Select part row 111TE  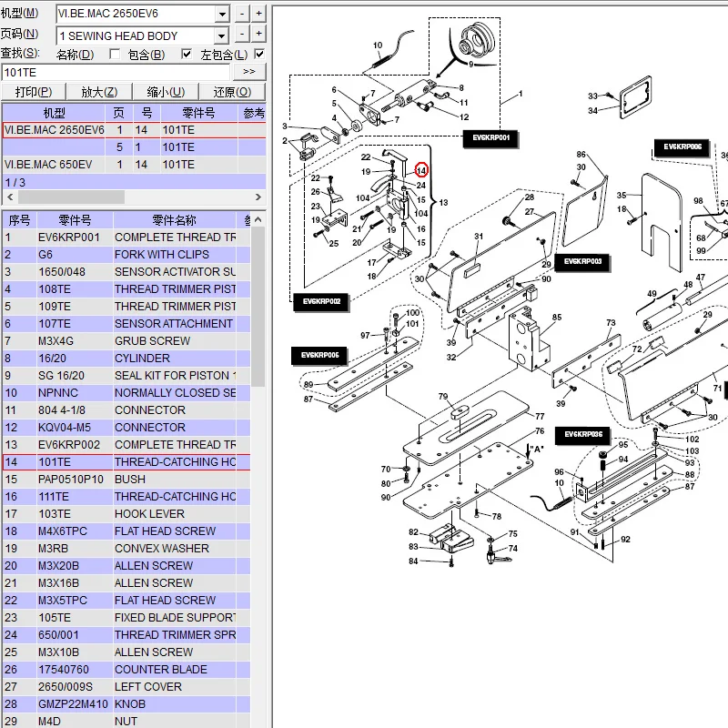(126, 496)
